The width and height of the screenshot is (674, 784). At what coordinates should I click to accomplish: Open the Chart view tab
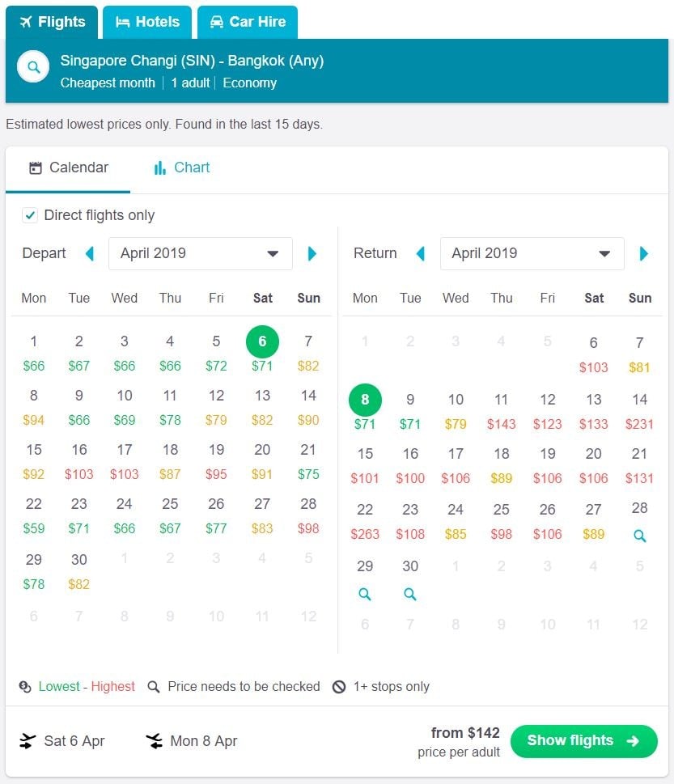point(181,168)
